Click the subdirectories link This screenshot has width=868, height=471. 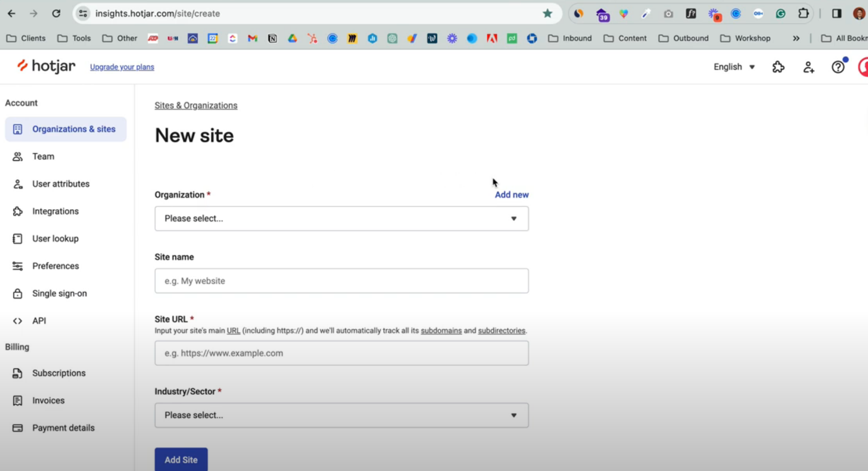coord(502,331)
